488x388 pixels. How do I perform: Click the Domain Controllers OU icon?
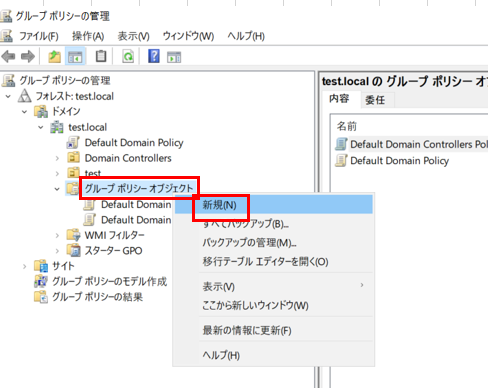click(x=73, y=157)
